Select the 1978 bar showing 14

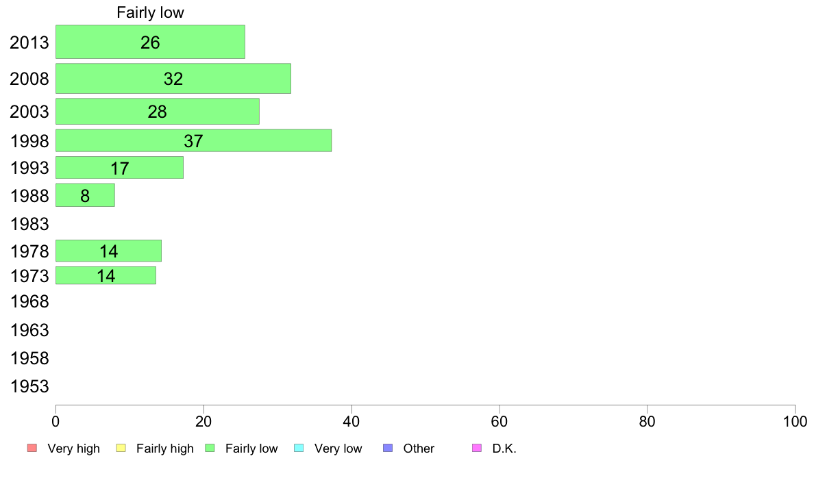click(x=108, y=251)
